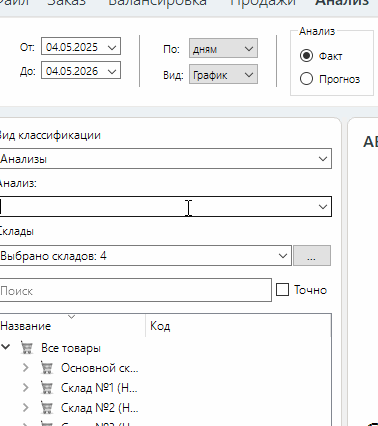Select the Склад №1 (Н... row
378x426 pixels.
coord(165,388)
